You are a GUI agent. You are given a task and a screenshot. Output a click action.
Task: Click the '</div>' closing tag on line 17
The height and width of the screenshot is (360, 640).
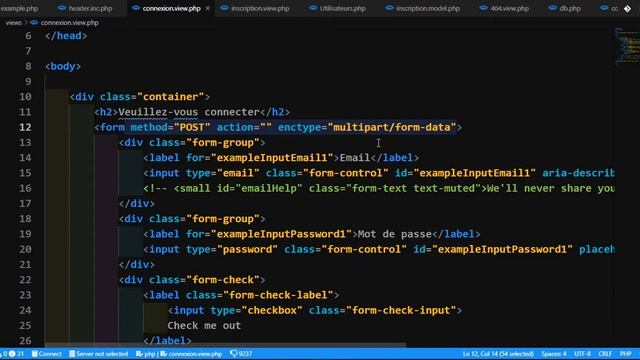click(x=137, y=203)
